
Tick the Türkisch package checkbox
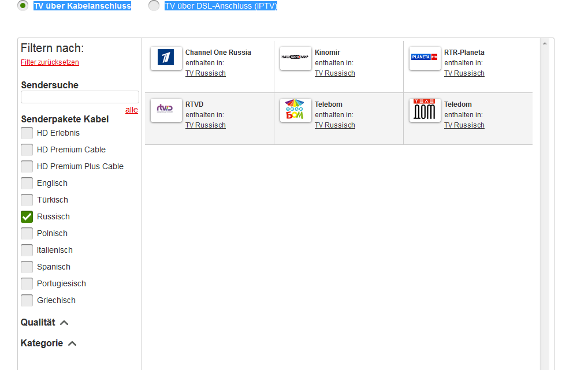pos(27,200)
